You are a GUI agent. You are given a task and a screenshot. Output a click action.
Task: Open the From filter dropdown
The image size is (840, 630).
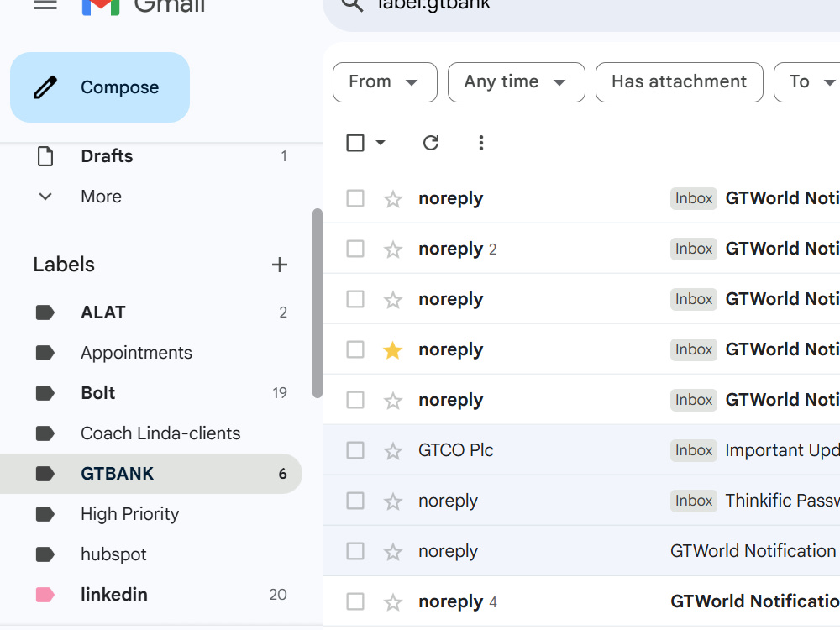coord(385,82)
